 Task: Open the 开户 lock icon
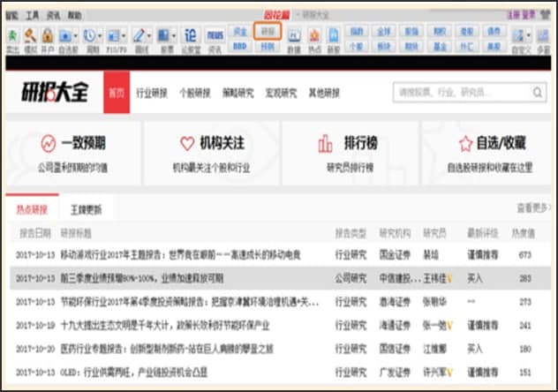coord(48,37)
